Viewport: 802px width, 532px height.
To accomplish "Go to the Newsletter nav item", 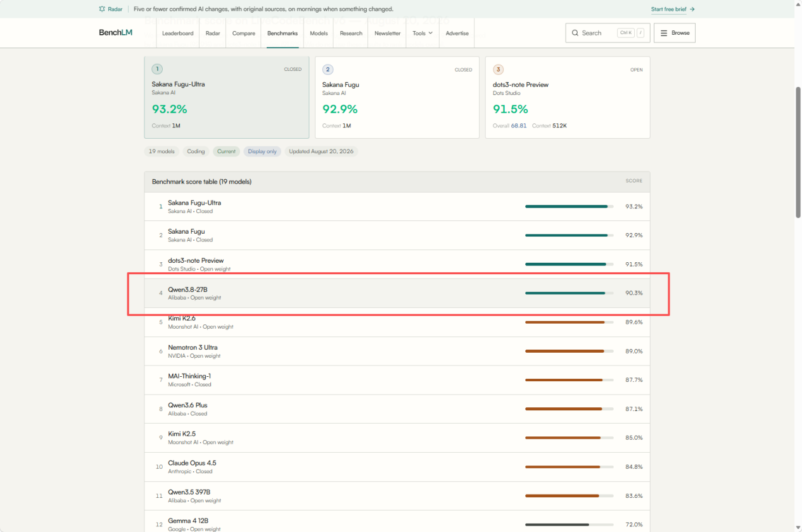I will tap(388, 33).
